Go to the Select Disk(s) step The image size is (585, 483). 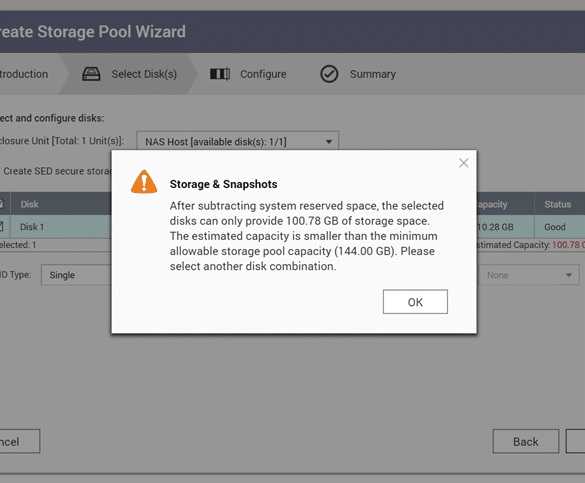pyautogui.click(x=144, y=74)
